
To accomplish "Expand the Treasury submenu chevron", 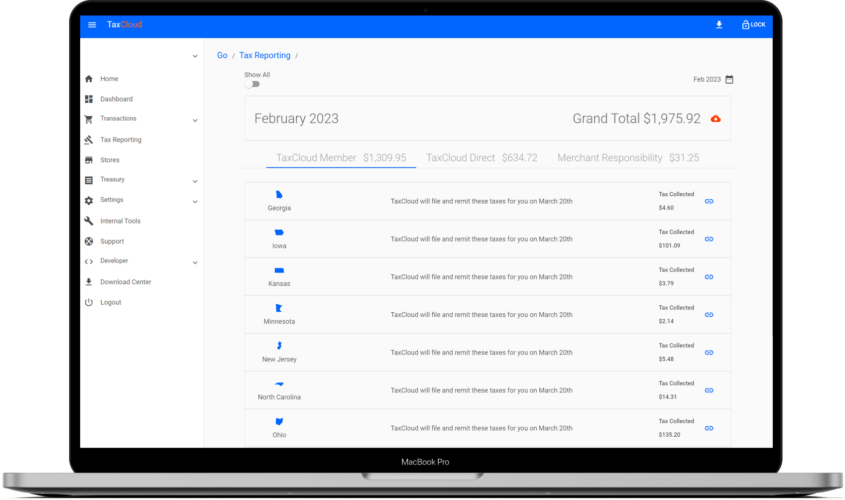I will [195, 181].
